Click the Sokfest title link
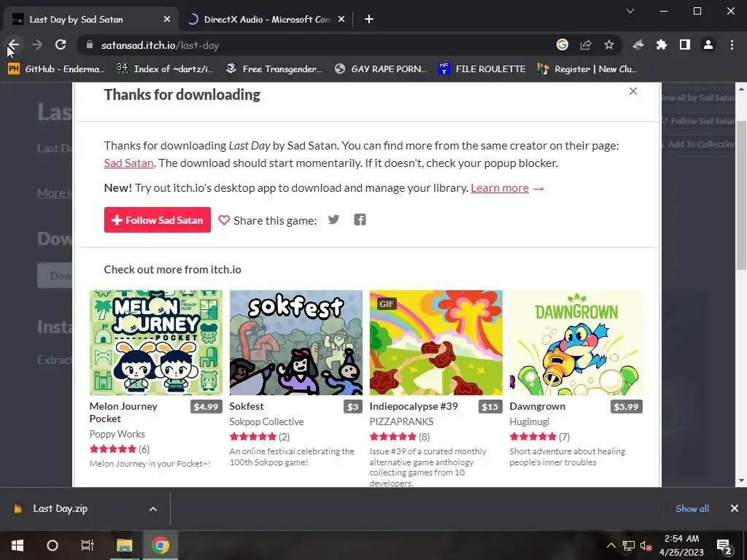747x560 pixels. 247,406
